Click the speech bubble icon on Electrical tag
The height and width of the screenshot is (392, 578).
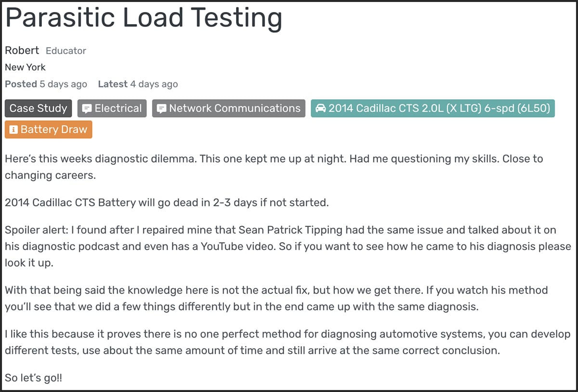(x=87, y=109)
